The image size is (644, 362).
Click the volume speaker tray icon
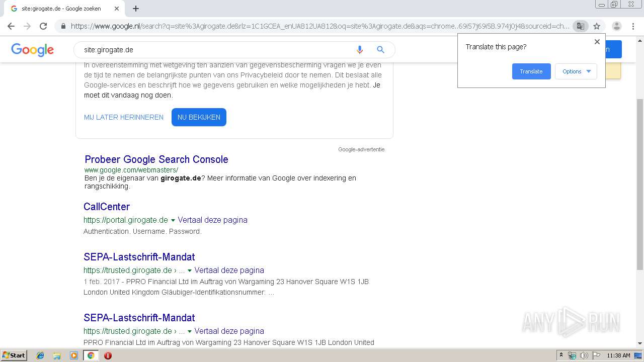[584, 355]
